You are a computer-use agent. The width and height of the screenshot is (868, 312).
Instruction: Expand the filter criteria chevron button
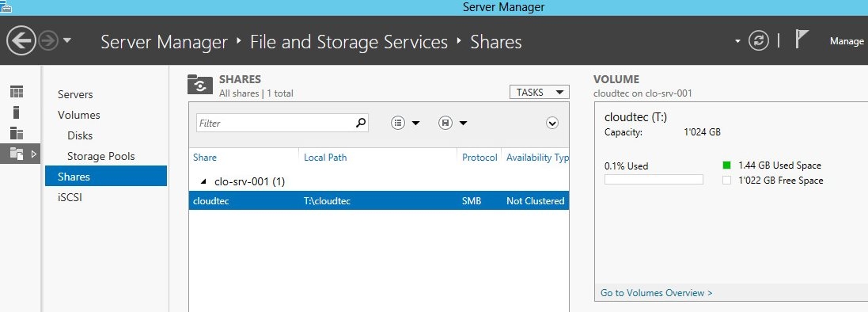coord(552,123)
